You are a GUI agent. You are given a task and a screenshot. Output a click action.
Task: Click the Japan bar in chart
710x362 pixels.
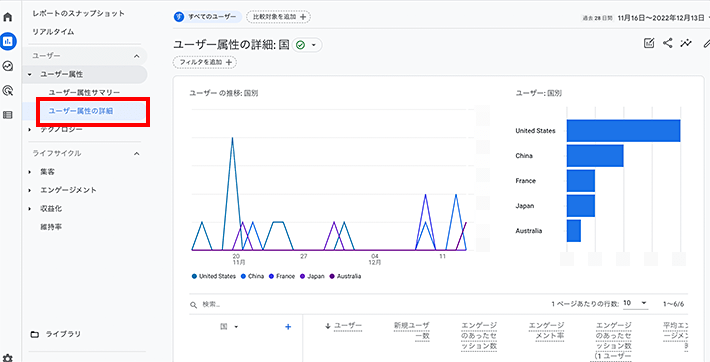pos(580,206)
